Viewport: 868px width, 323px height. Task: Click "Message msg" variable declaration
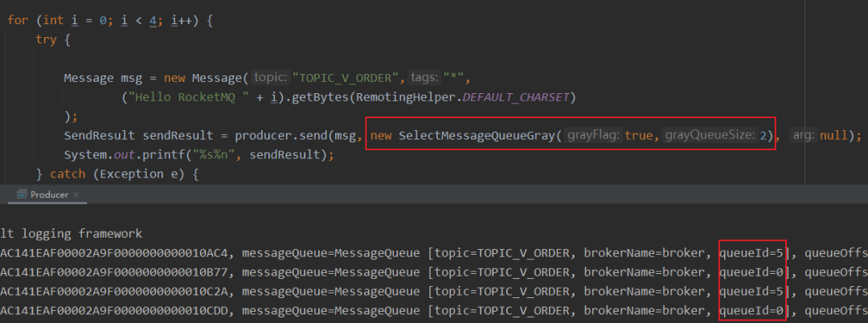(103, 77)
